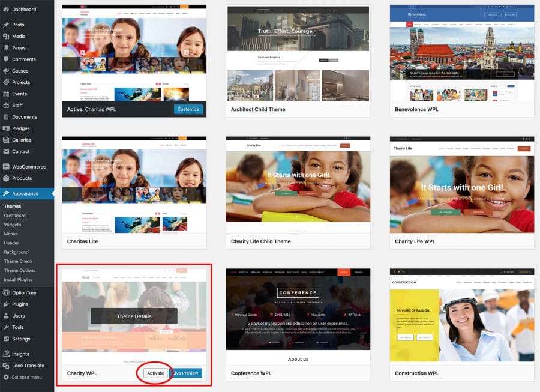Viewport: 540px width, 392px height.
Task: Go to Install Plugins submenu
Action: tap(18, 280)
